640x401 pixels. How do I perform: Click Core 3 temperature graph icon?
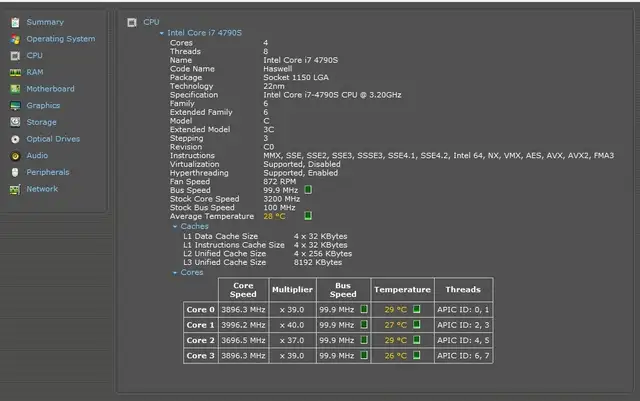pyautogui.click(x=417, y=355)
